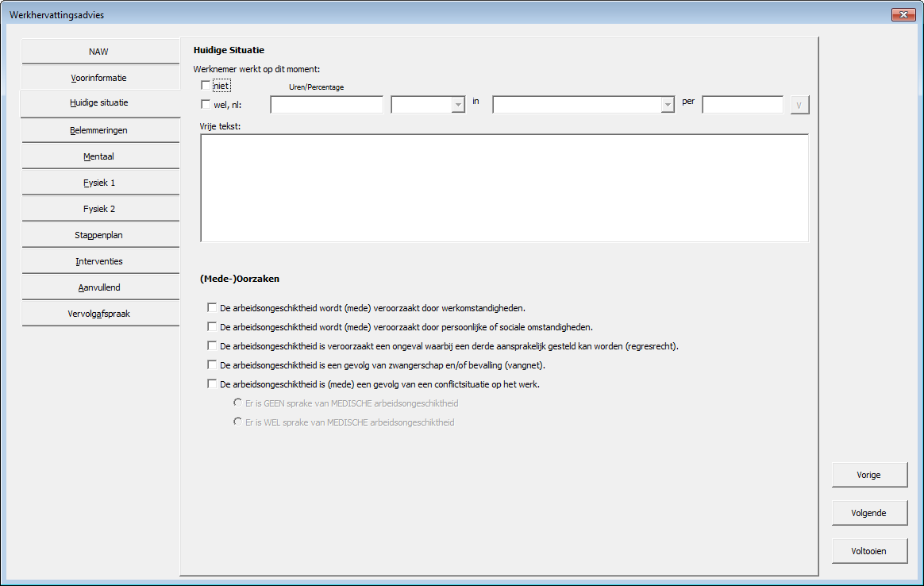Switch to the NAW tab
Viewport: 924px width, 586px height.
(x=99, y=52)
